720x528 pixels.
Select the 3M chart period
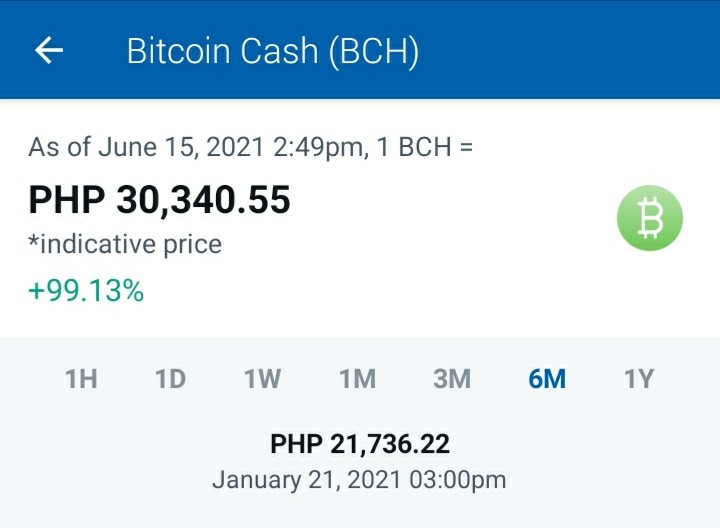(452, 379)
